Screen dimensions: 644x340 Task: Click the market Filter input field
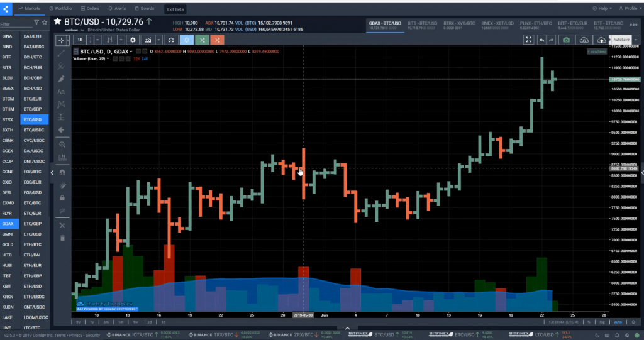coord(16,24)
